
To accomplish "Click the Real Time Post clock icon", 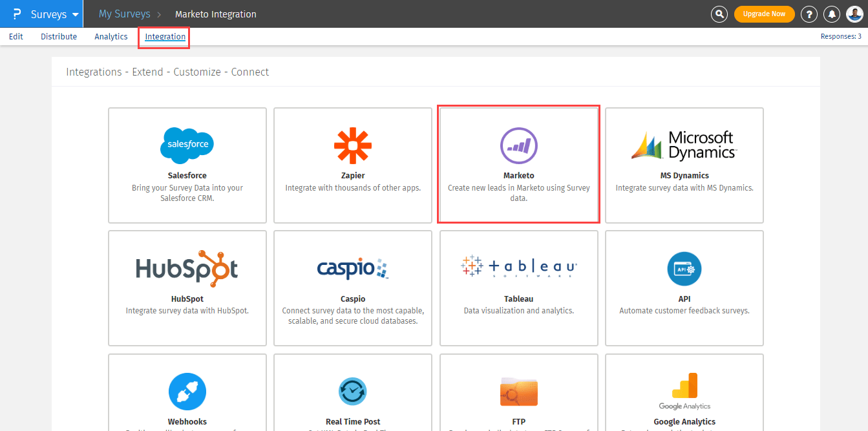I will (x=353, y=392).
